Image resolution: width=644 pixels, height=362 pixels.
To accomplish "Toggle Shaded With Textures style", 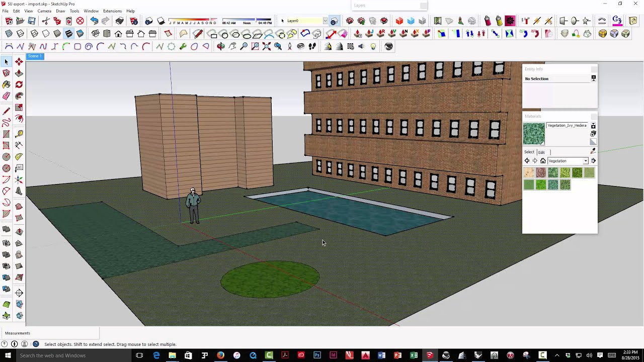I will (x=68, y=34).
